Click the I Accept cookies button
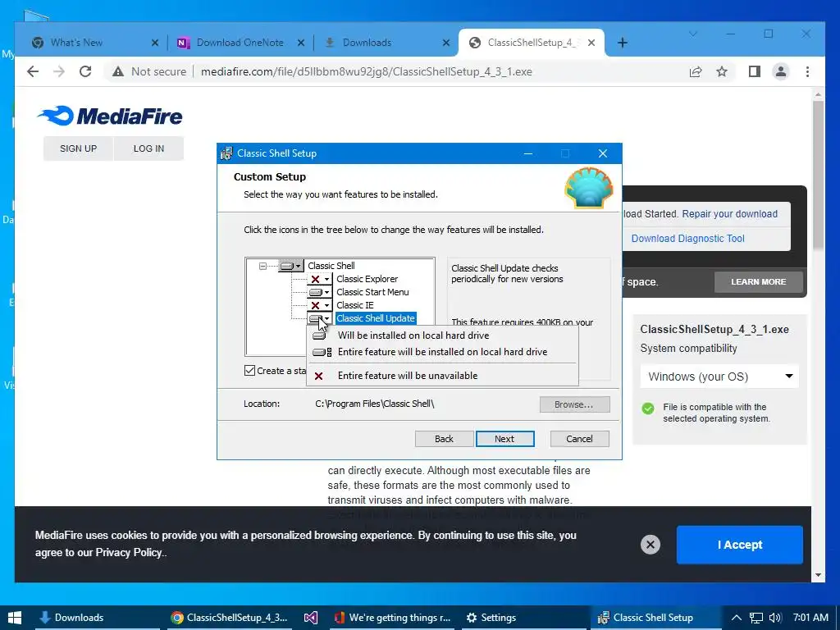Screen dimensions: 840x630 pos(739,545)
